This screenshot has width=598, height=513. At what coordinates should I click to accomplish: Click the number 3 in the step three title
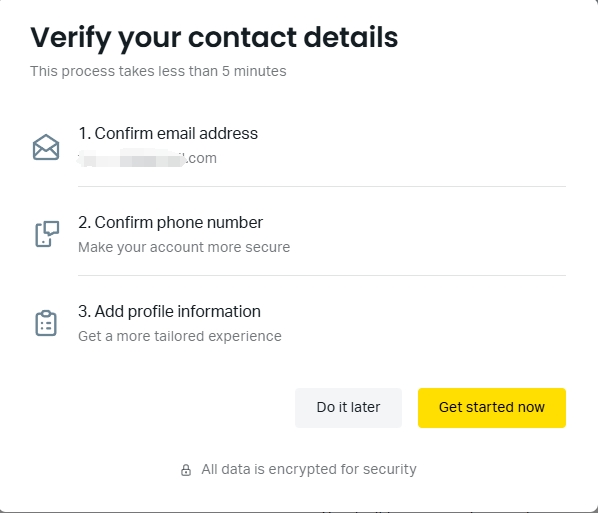pyautogui.click(x=84, y=311)
